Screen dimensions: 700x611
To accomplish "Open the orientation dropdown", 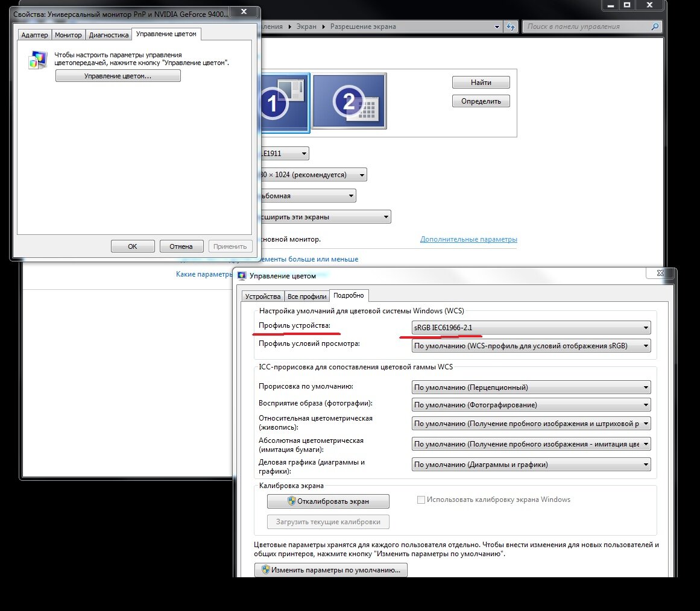I will [x=307, y=196].
